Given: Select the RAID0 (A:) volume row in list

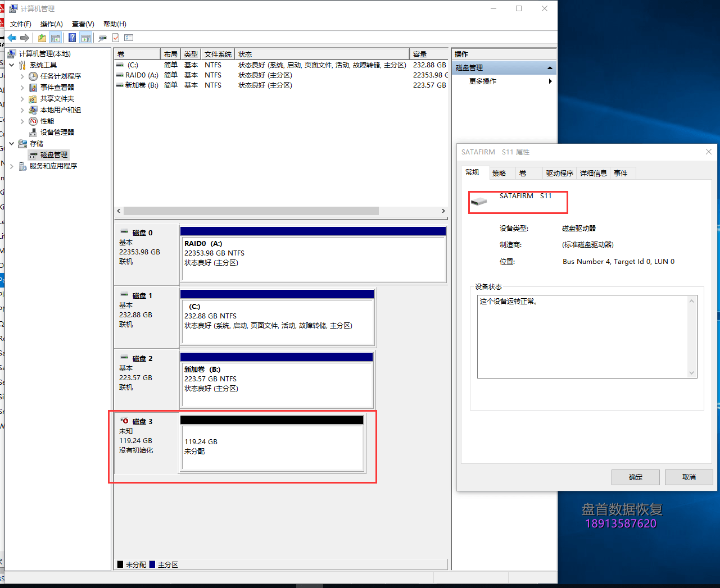Looking at the screenshot, I should pos(280,75).
